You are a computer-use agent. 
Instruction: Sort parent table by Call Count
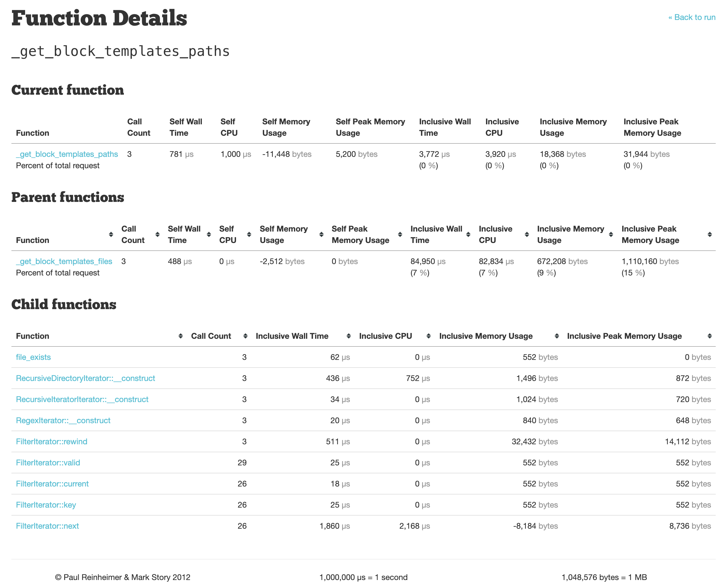133,234
